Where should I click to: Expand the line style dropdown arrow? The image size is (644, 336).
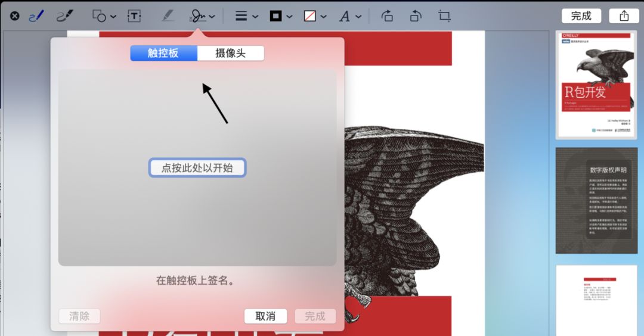(255, 17)
